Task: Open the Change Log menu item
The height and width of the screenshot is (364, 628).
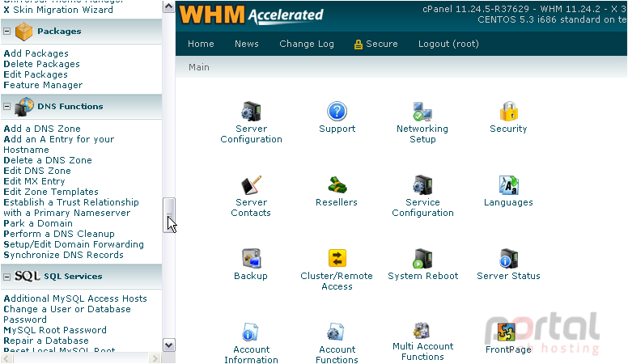Action: (x=307, y=44)
